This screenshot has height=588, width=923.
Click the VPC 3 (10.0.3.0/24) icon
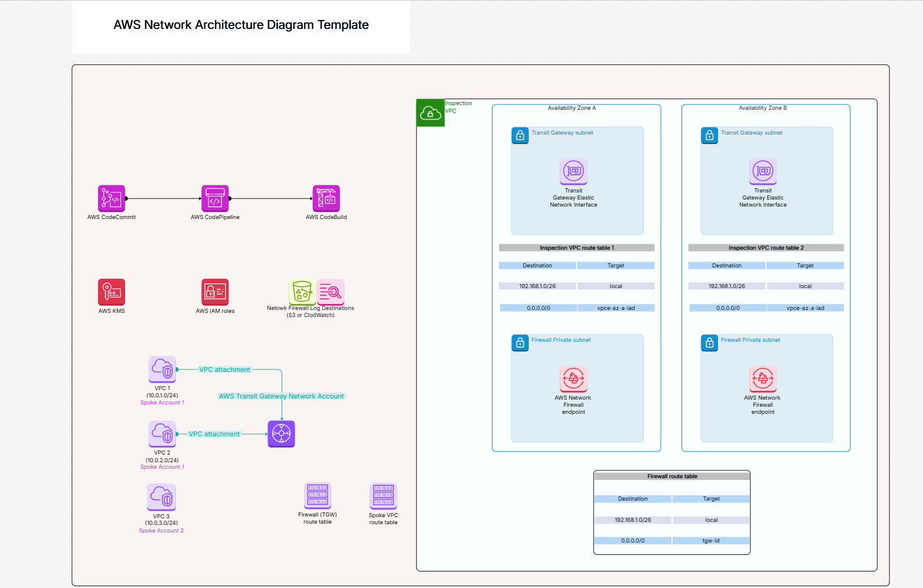161,497
